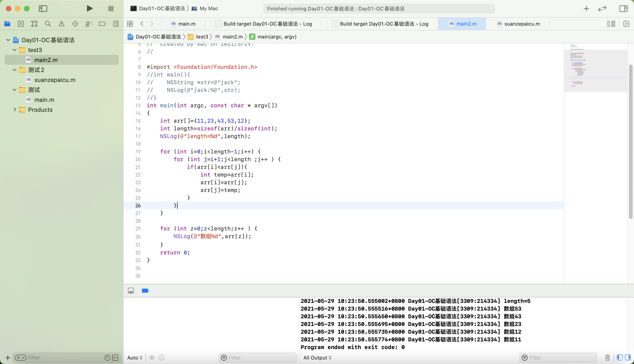Expand the Products folder

[x=14, y=110]
